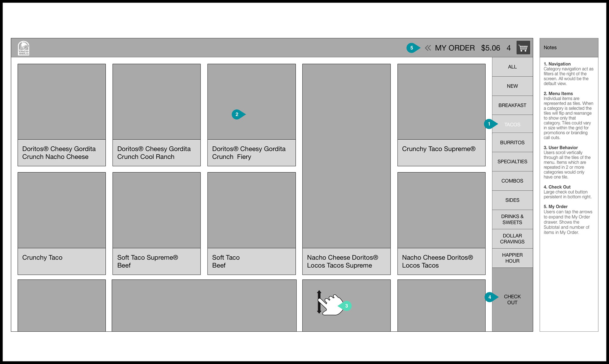
Task: Select the plain Crunchy Taco tile
Action: coord(62,223)
